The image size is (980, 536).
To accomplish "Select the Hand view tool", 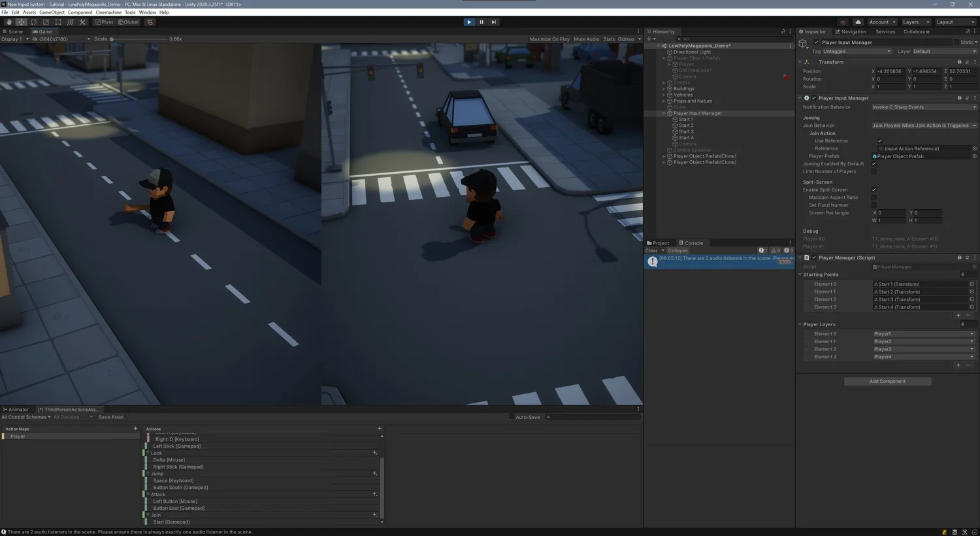I will point(8,22).
